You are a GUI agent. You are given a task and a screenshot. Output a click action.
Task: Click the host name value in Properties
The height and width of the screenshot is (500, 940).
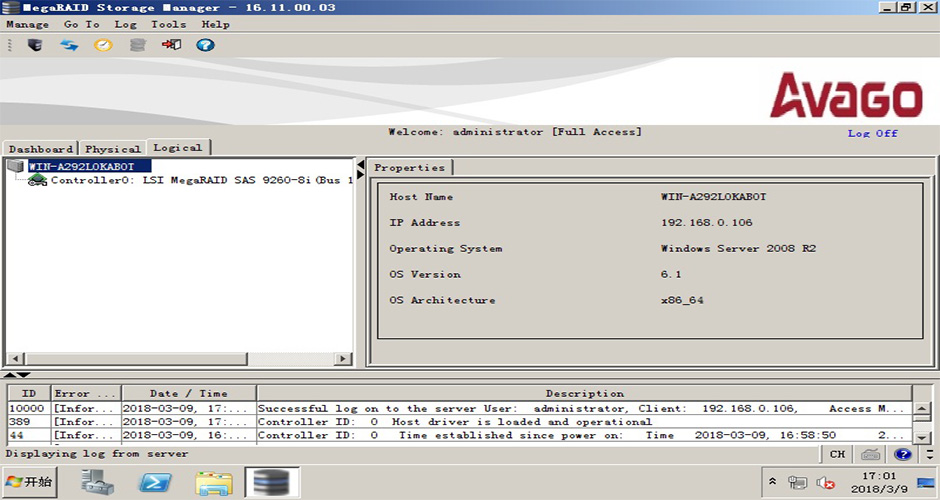coord(713,197)
